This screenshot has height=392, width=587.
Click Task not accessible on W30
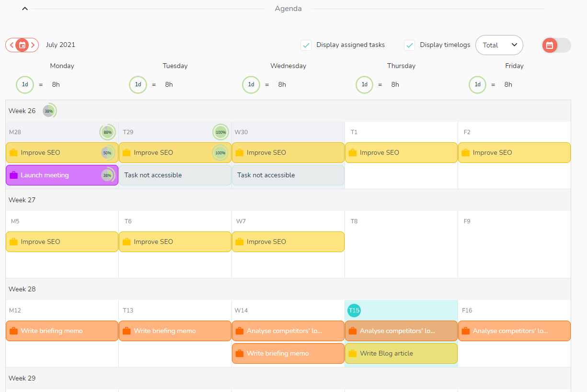tap(288, 175)
